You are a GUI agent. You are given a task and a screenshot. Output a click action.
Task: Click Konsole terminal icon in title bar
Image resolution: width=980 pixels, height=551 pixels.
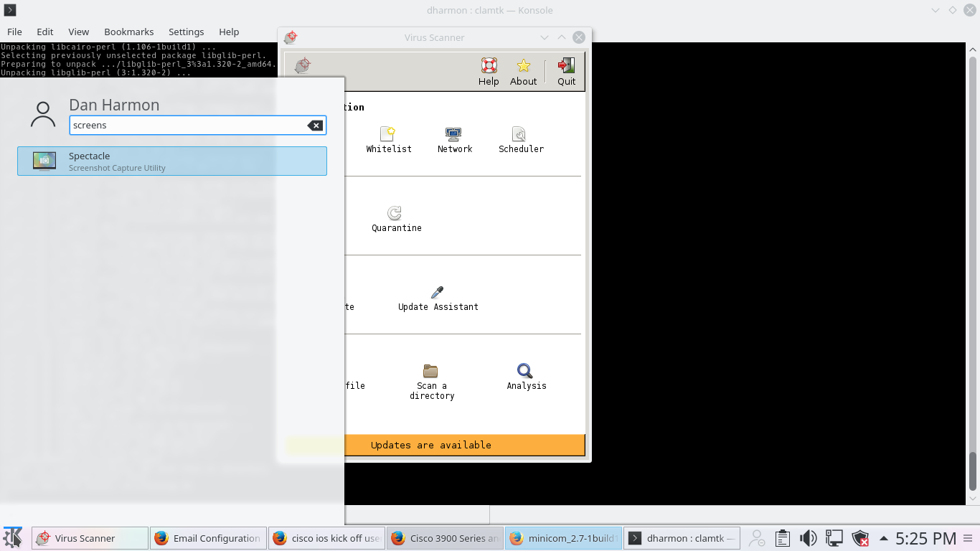click(10, 10)
